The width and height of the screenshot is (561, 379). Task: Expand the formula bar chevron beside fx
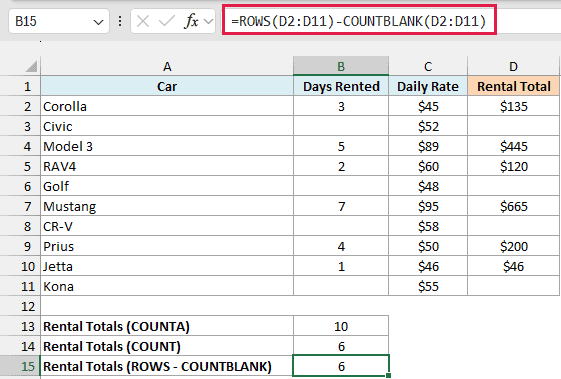(208, 21)
